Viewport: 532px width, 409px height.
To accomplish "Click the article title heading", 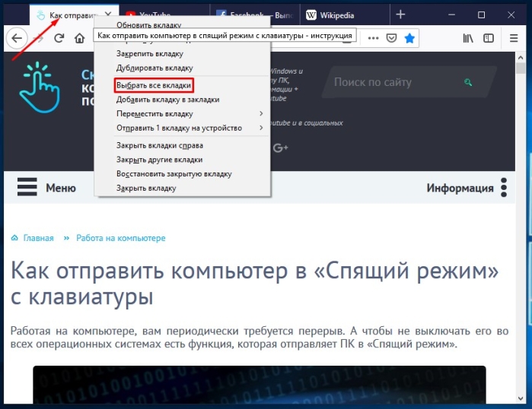I will pos(254,284).
